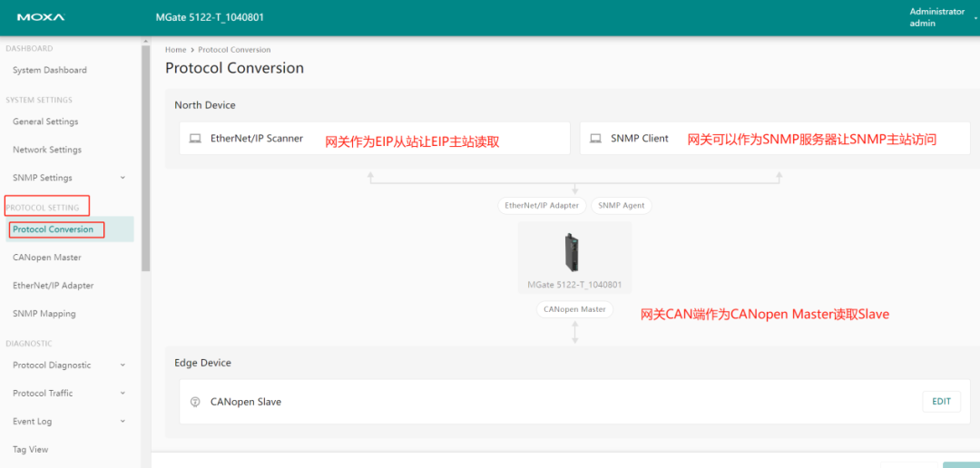The image size is (980, 468).
Task: Click the SNMP Agent chip
Action: (622, 206)
